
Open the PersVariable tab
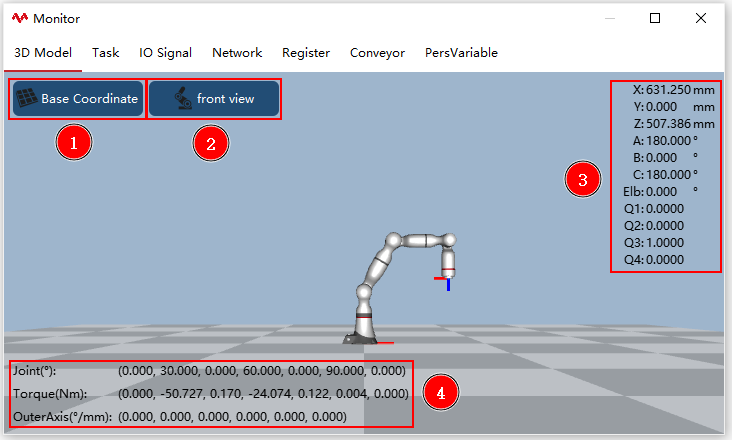461,53
